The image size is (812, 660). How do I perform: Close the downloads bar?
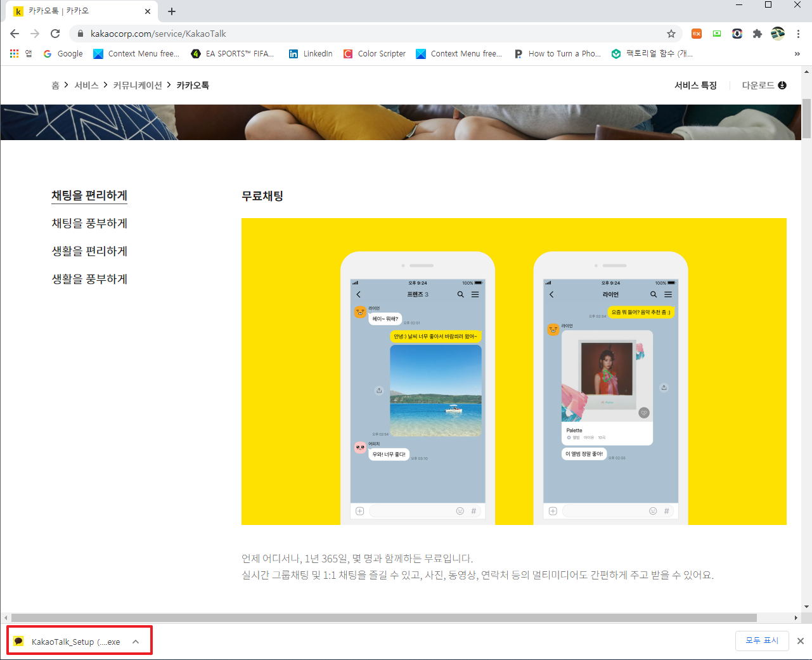click(x=801, y=641)
